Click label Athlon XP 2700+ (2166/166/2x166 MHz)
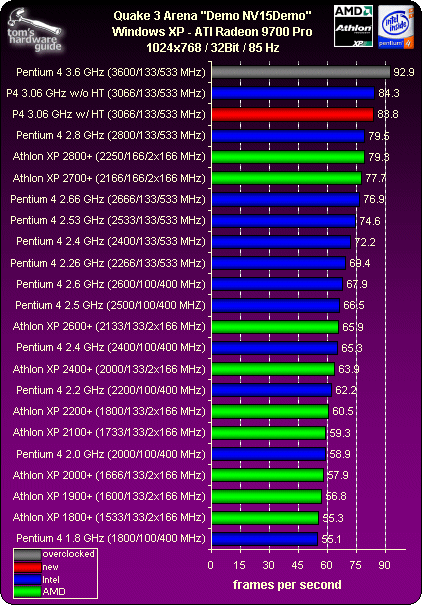 coord(109,178)
